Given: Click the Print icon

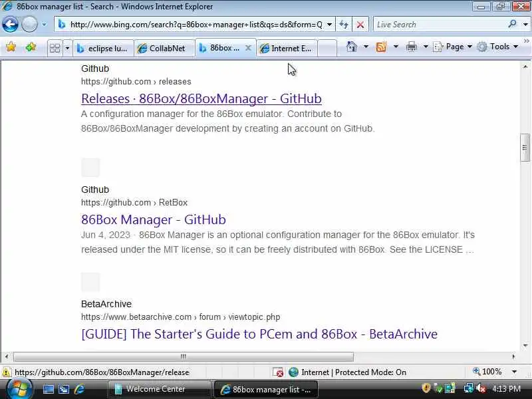Looking at the screenshot, I should tap(412, 47).
